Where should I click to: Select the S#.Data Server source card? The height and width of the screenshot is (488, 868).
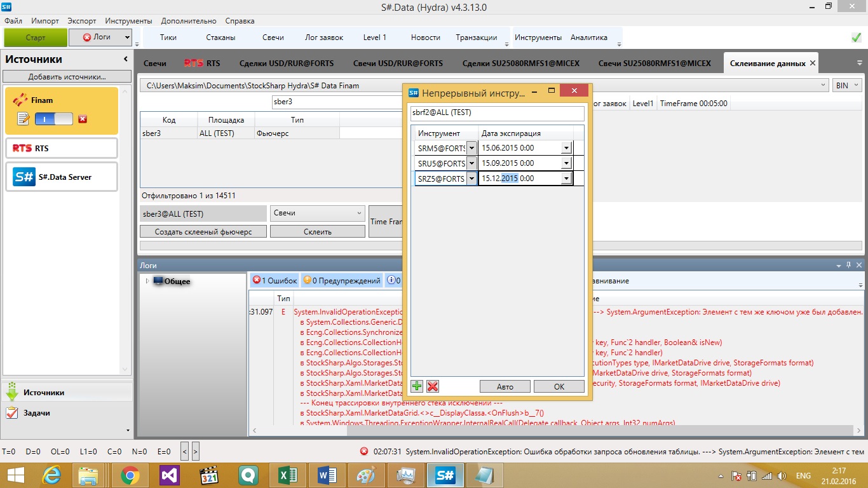(x=62, y=177)
